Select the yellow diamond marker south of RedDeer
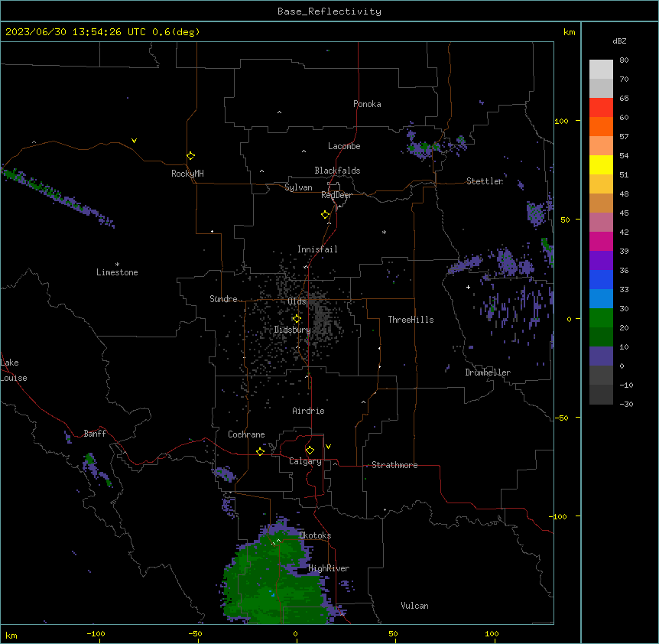Screen dimensions: 659x644 click(x=325, y=215)
